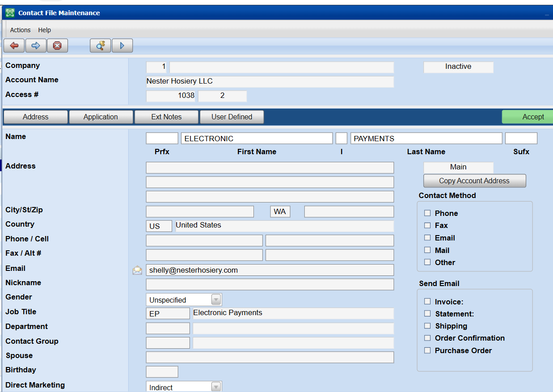Viewport: 553px width, 392px height.
Task: Switch to the User Defined tab
Action: click(x=232, y=117)
